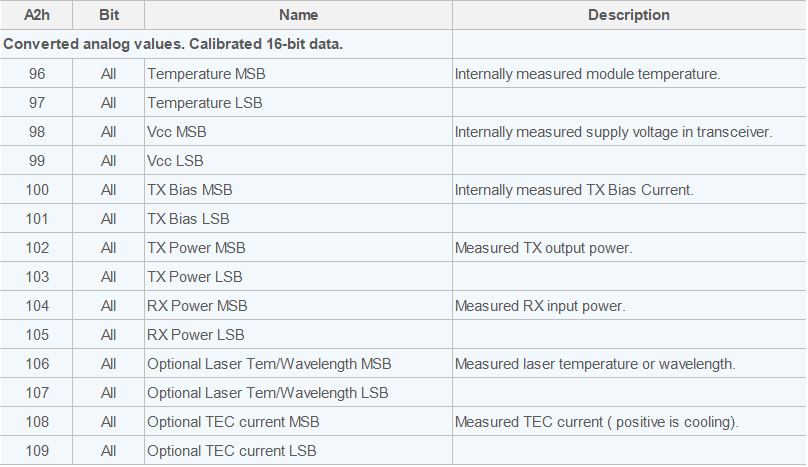Viewport: 808px width, 467px height.
Task: Click the Bit column header
Action: 109,15
